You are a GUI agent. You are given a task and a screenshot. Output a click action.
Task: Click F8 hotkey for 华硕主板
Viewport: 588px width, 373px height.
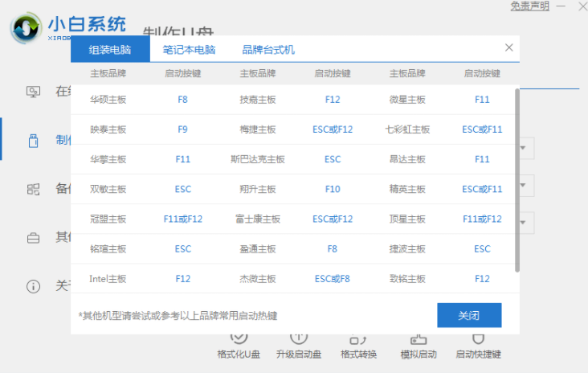[183, 100]
